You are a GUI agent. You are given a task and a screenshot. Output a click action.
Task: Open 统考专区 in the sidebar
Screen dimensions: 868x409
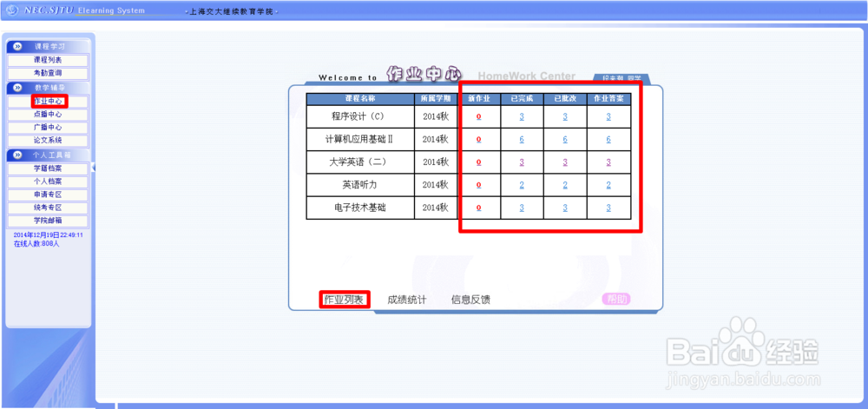[x=48, y=208]
